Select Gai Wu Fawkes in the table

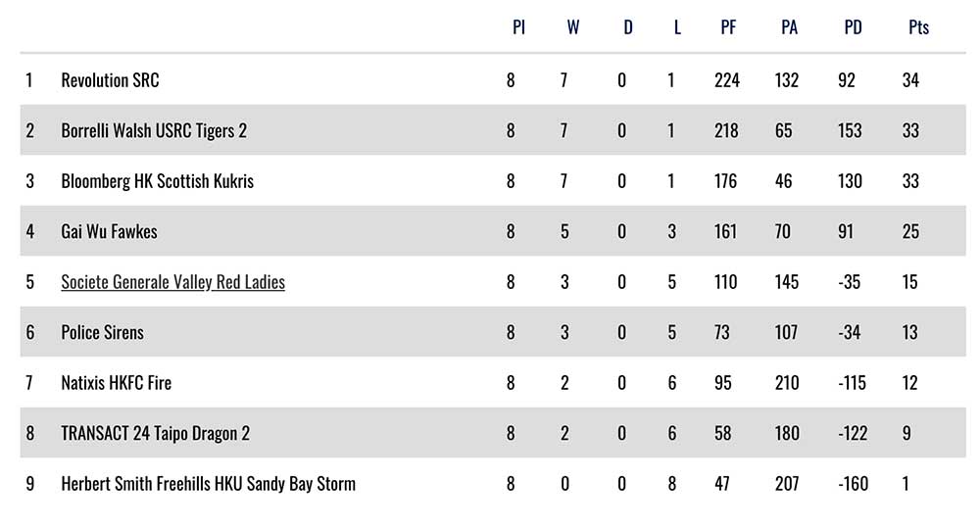point(109,232)
